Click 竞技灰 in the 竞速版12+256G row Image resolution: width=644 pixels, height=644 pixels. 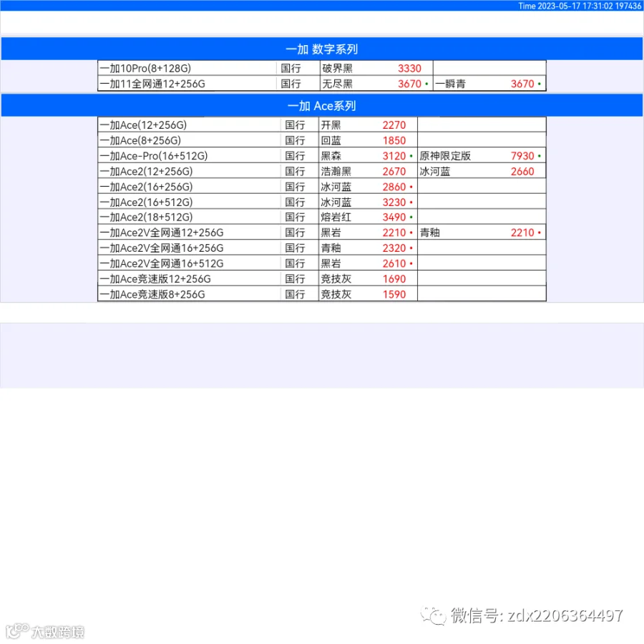[336, 279]
